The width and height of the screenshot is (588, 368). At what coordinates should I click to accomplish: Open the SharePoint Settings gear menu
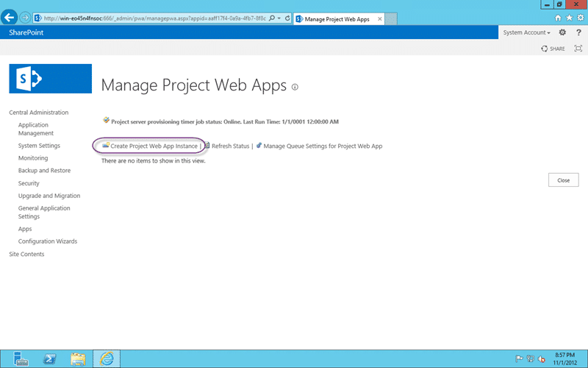(562, 32)
